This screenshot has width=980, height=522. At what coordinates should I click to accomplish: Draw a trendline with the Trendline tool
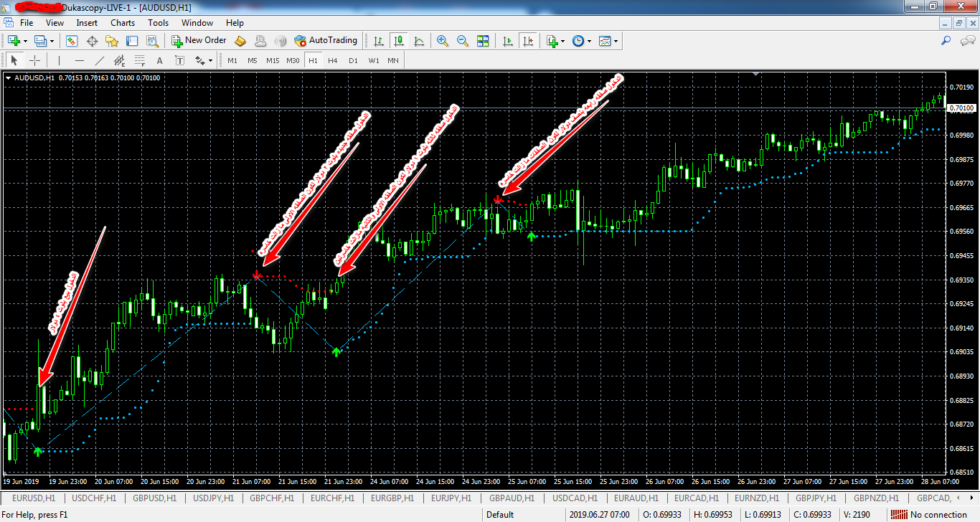point(100,60)
